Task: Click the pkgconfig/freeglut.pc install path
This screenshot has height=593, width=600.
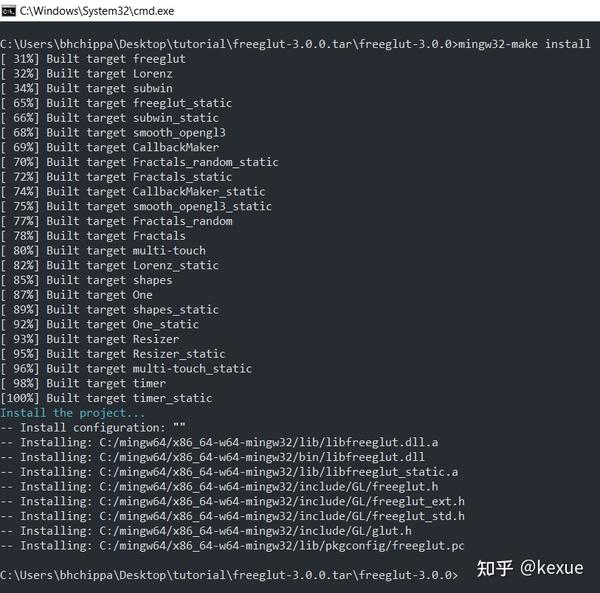Action: coord(282,546)
